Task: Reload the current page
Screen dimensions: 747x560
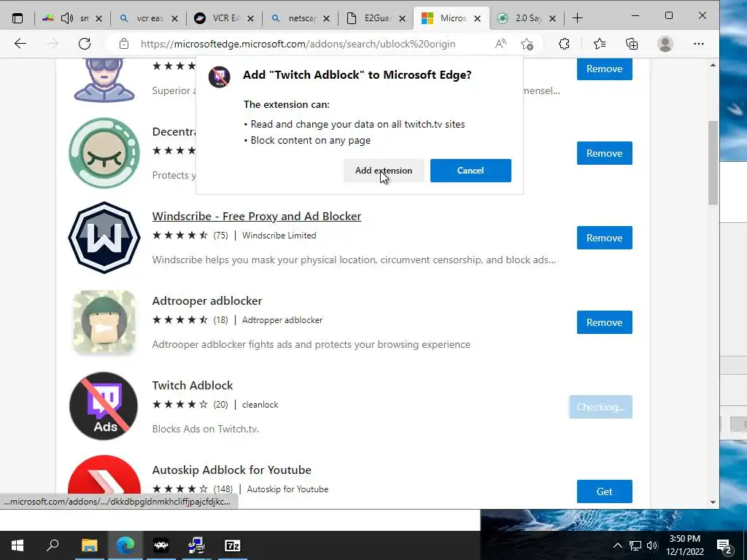Action: click(x=85, y=44)
